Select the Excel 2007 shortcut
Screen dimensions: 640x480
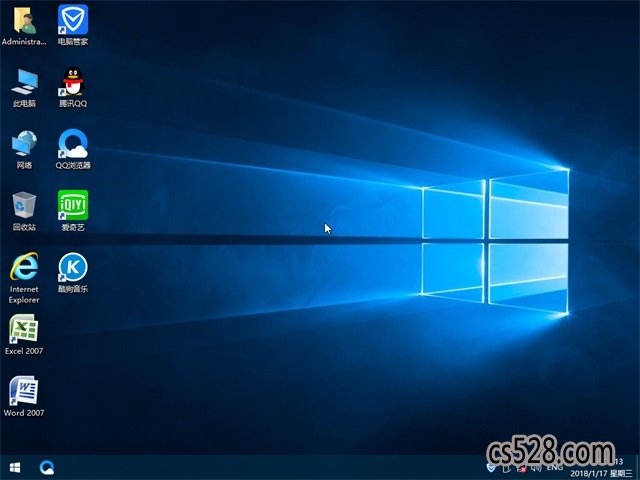pyautogui.click(x=24, y=335)
